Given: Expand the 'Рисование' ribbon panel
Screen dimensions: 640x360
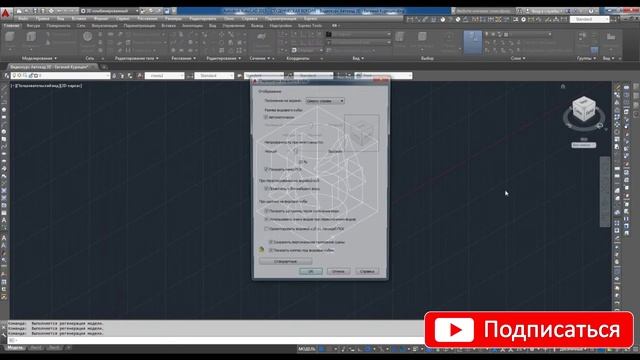Looking at the screenshot, I should tap(183, 58).
